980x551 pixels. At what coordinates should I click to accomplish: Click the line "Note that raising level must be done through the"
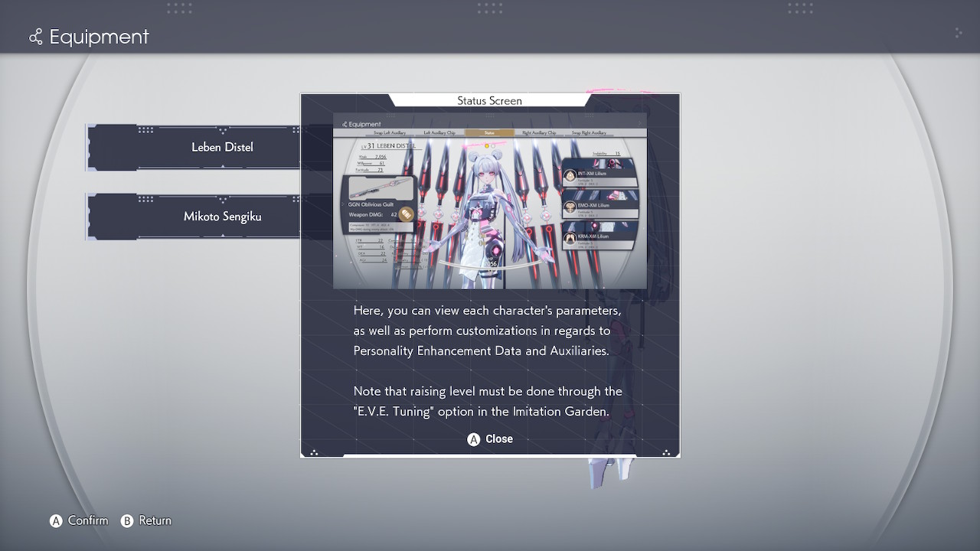(x=488, y=391)
